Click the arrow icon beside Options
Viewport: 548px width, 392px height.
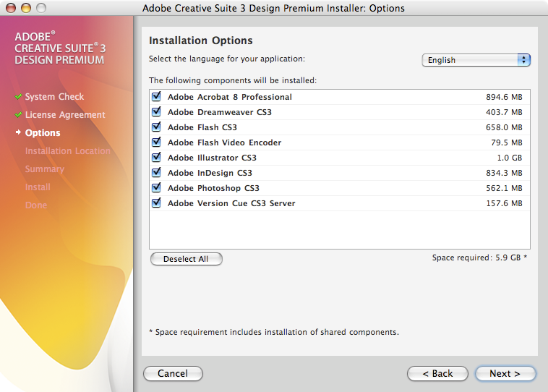[x=19, y=132]
